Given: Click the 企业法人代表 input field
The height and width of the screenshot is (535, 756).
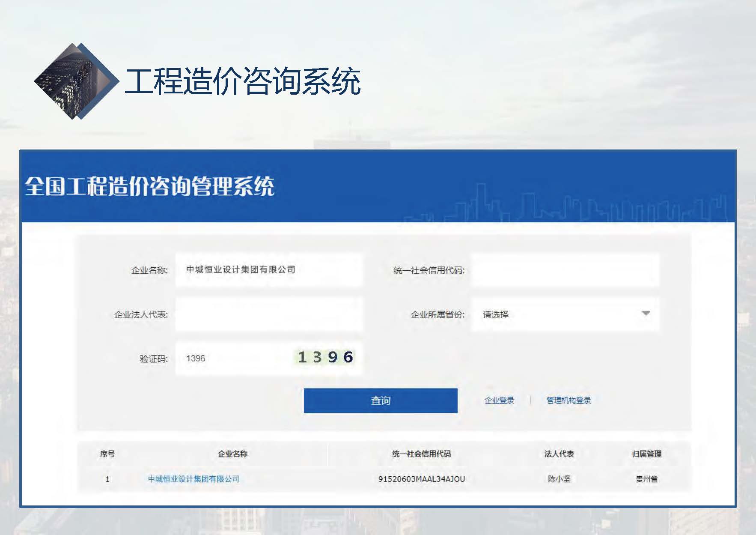Looking at the screenshot, I should [269, 314].
